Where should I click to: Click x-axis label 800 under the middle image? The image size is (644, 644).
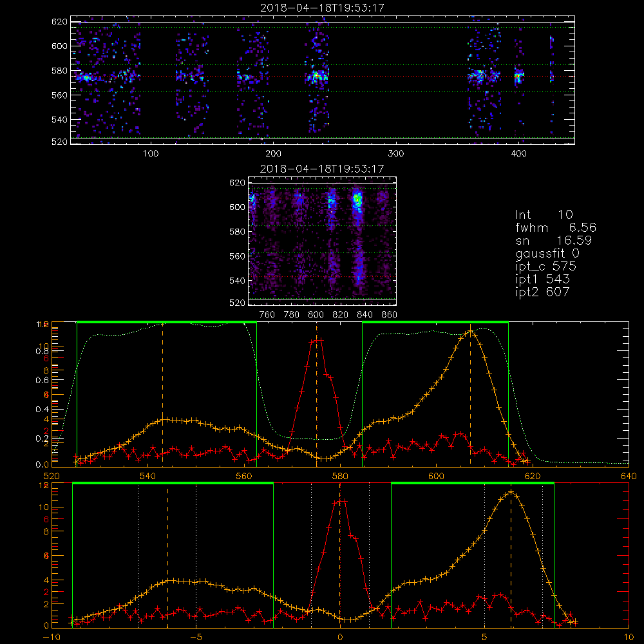point(316,315)
